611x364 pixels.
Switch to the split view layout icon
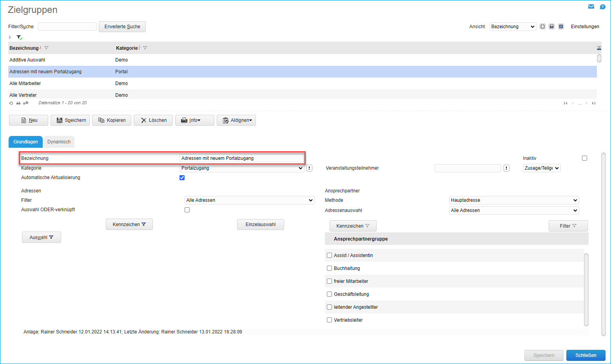coord(551,27)
